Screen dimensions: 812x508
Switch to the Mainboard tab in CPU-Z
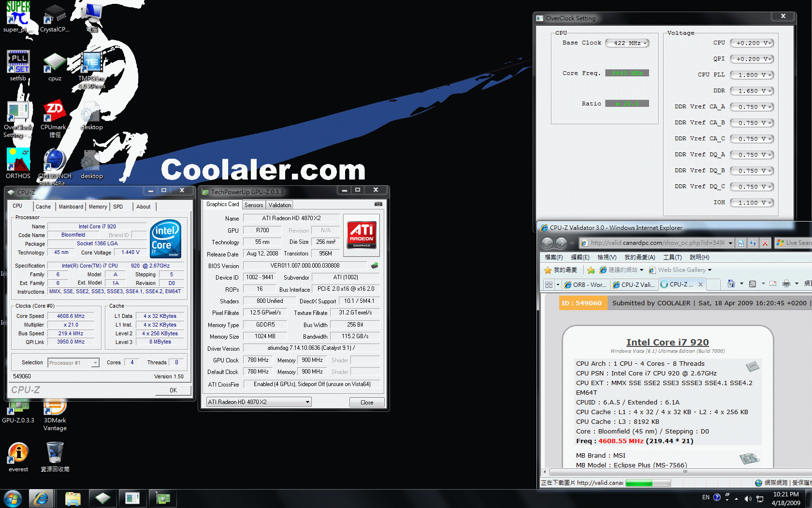[x=71, y=207]
